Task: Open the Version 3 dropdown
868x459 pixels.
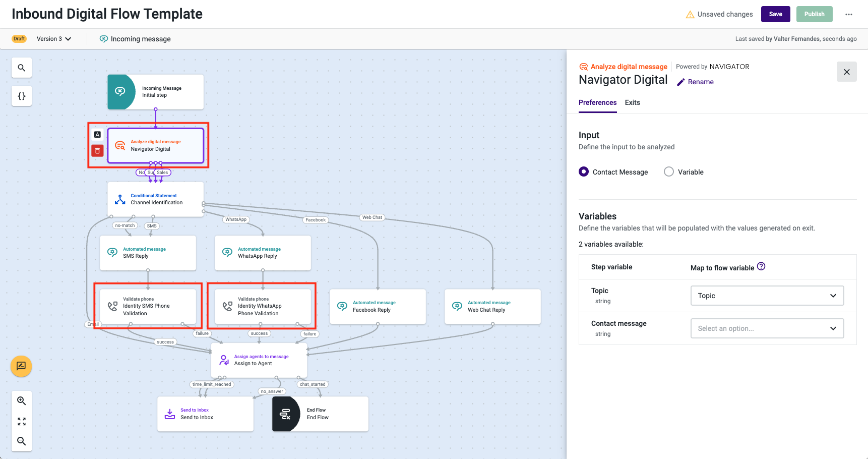Action: 54,39
